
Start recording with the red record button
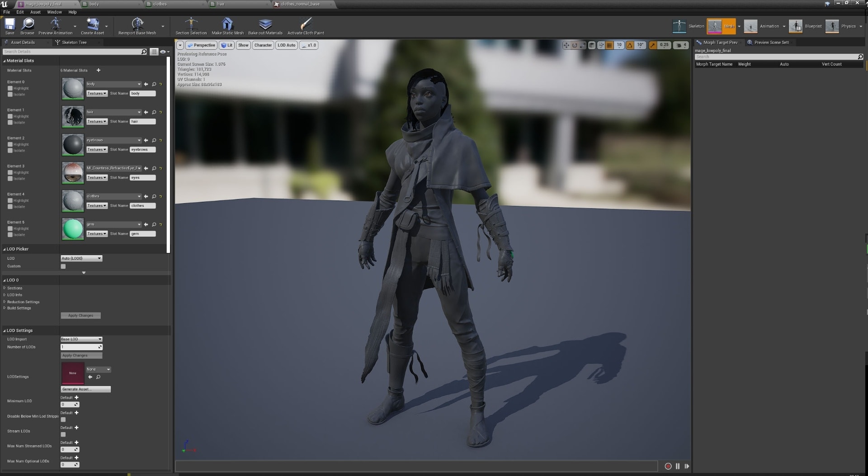pos(668,466)
